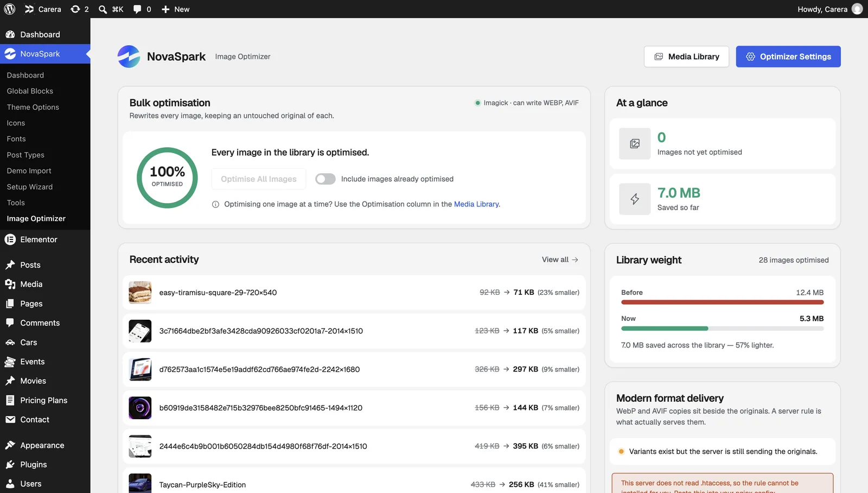The width and height of the screenshot is (868, 493).
Task: Click the 7.0 MB saved value
Action: [679, 193]
